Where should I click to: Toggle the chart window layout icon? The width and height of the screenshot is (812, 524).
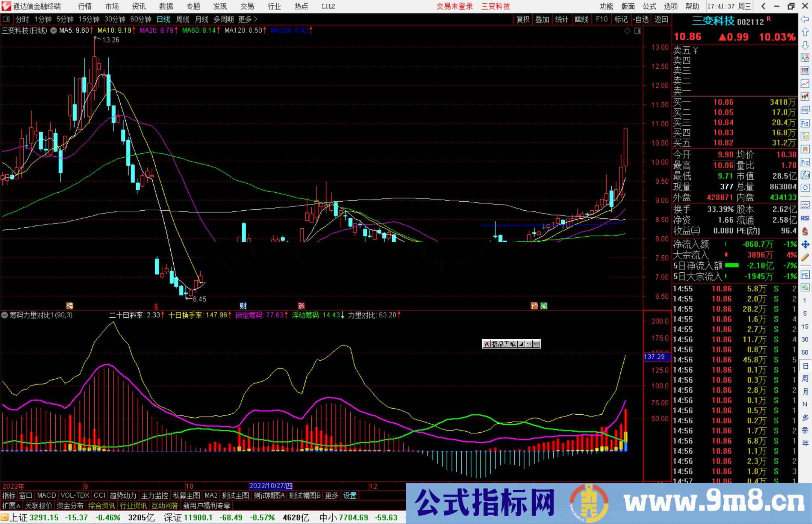click(x=638, y=31)
